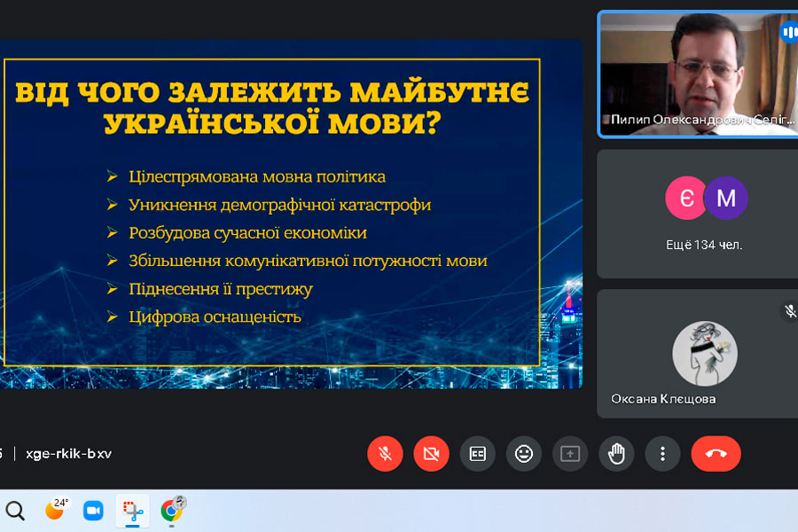This screenshot has height=532, width=798.
Task: Switch to Chrome in the taskbar
Action: (172, 510)
